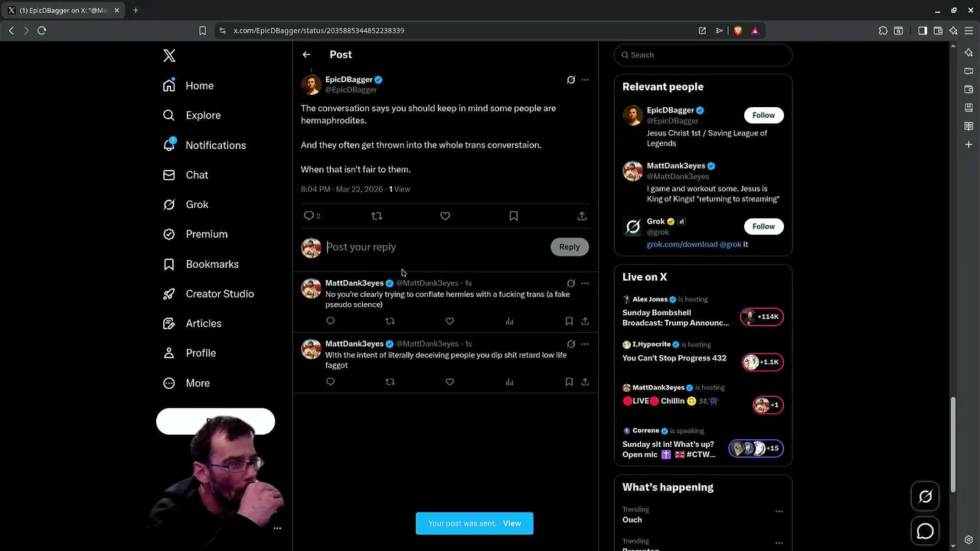Open more menu on 'conflate hermies' reply
Image resolution: width=980 pixels, height=551 pixels.
pos(585,283)
